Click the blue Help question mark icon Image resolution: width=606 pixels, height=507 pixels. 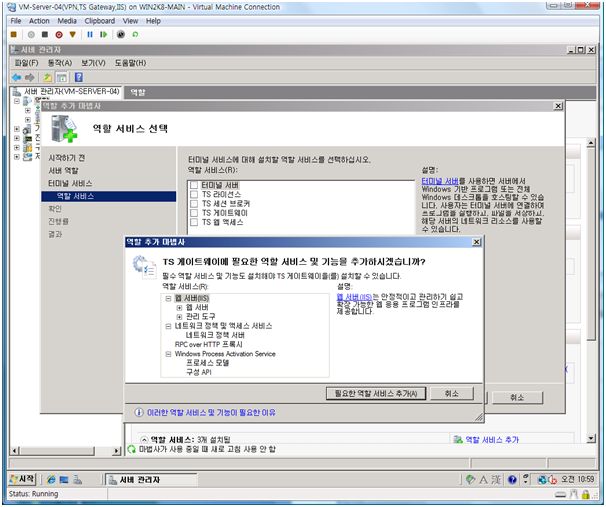(x=78, y=77)
